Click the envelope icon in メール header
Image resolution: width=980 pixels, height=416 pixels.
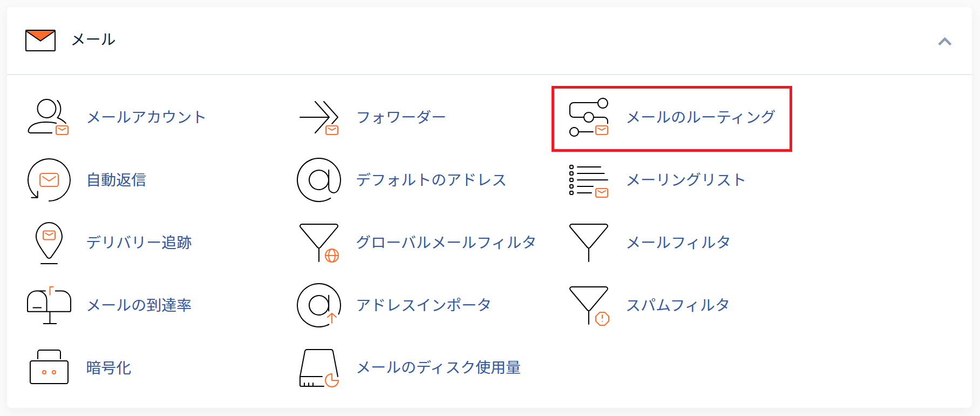click(40, 41)
